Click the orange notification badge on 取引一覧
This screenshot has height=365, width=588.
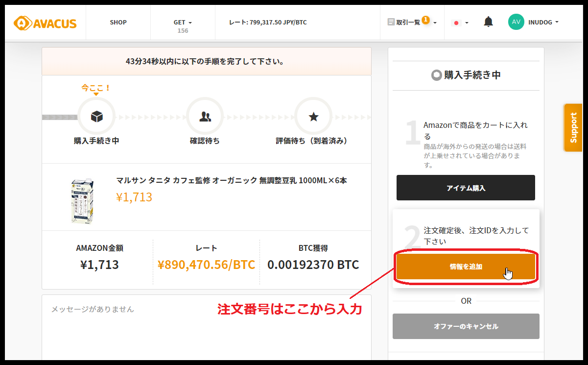425,20
